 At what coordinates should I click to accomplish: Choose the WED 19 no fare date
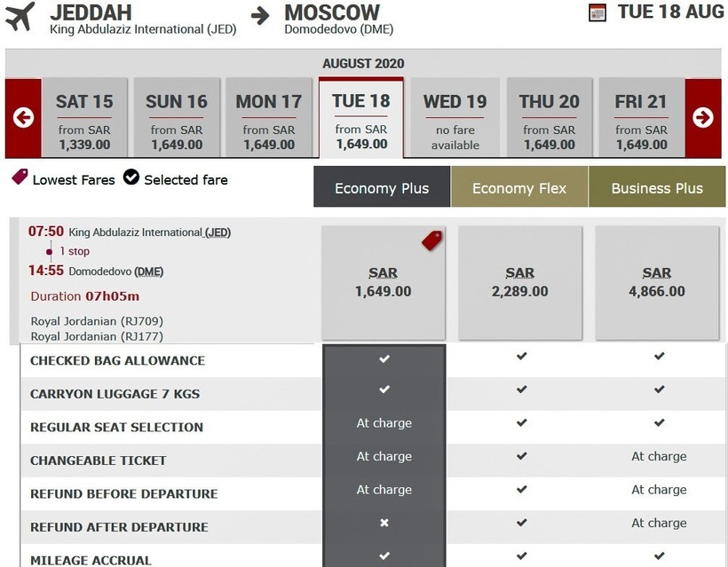coord(455,118)
